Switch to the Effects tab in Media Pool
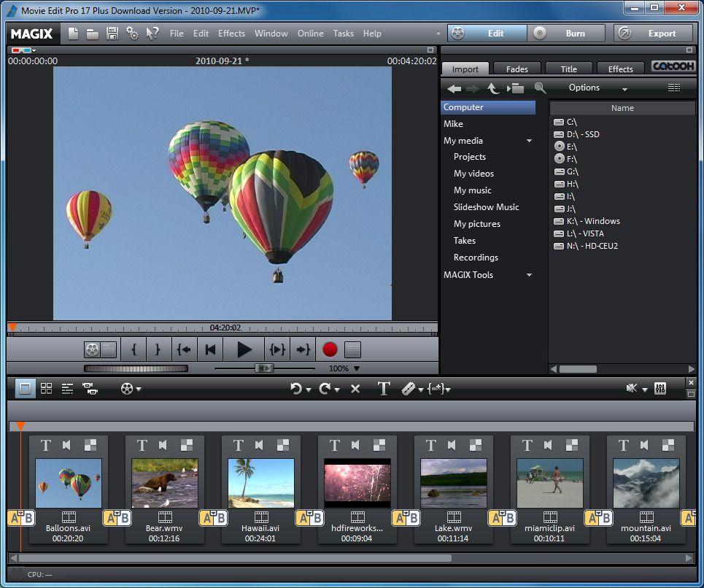 (x=621, y=69)
